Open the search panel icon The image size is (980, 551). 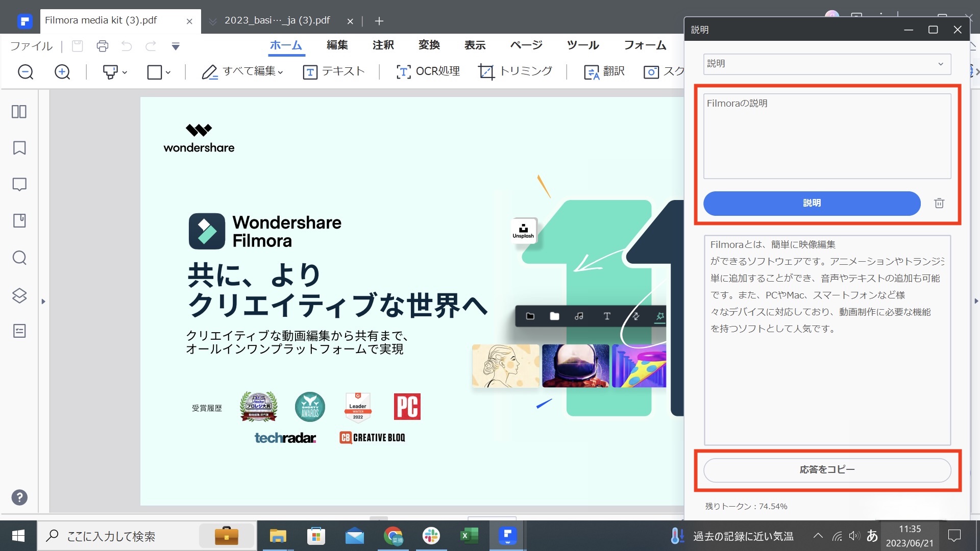19,258
